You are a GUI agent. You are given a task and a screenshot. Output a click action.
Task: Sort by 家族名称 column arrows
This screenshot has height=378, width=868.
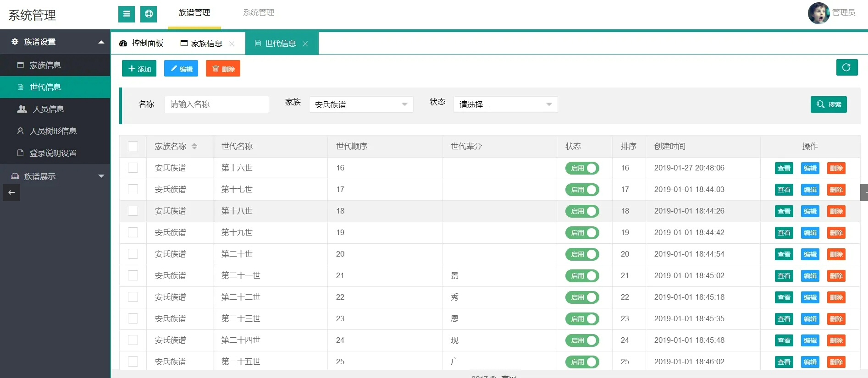(194, 146)
